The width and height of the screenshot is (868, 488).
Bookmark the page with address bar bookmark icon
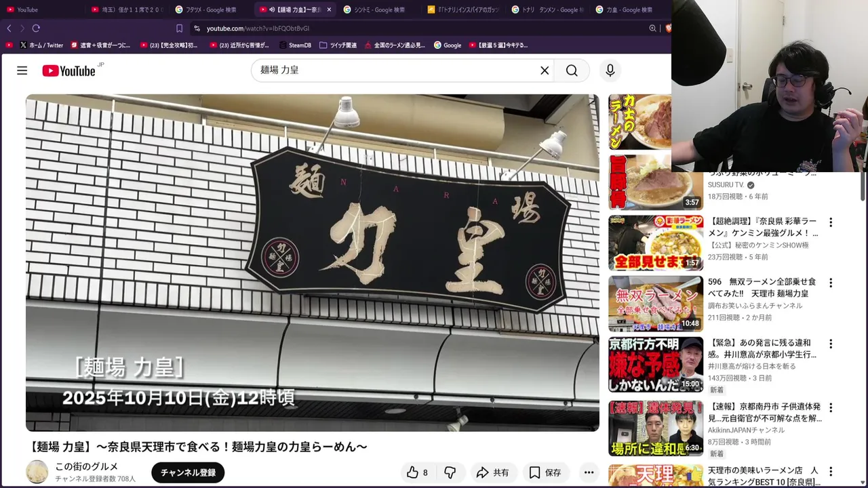pyautogui.click(x=179, y=28)
